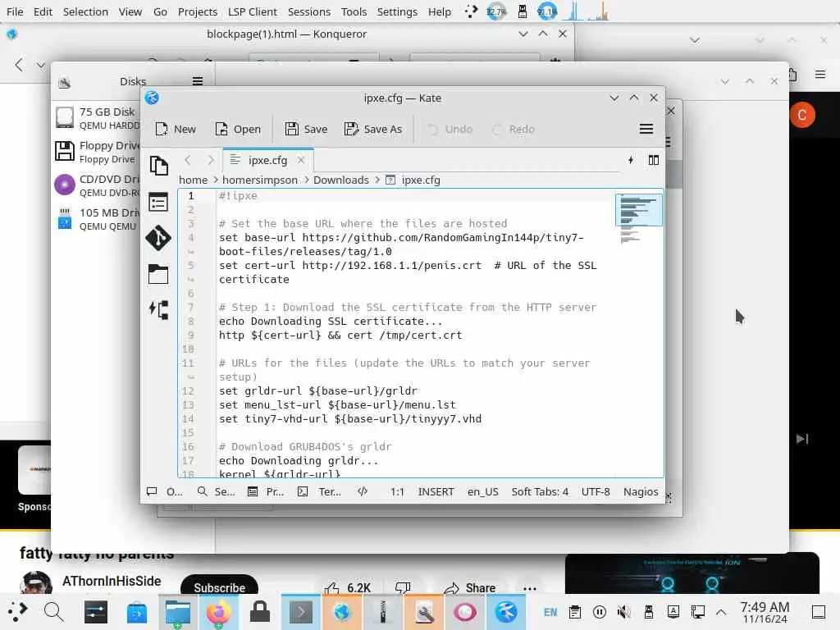This screenshot has width=840, height=630.
Task: Select the 105 MB Drive in Disks
Action: [x=98, y=219]
